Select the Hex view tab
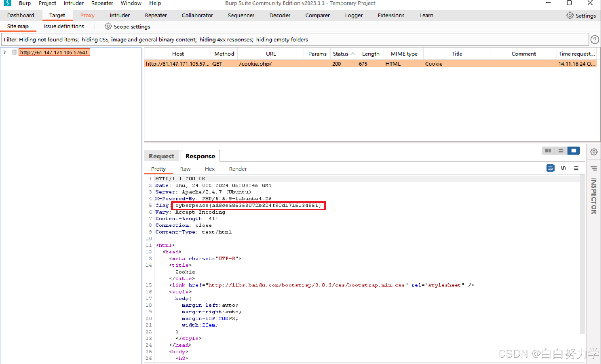Viewport: 601px width, 364px height. (x=210, y=169)
